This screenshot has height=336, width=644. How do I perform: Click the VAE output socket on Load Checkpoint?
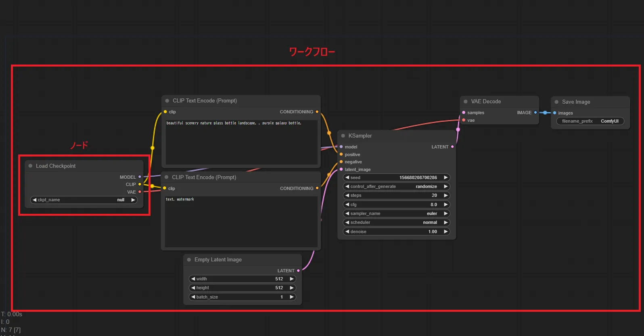(x=140, y=192)
